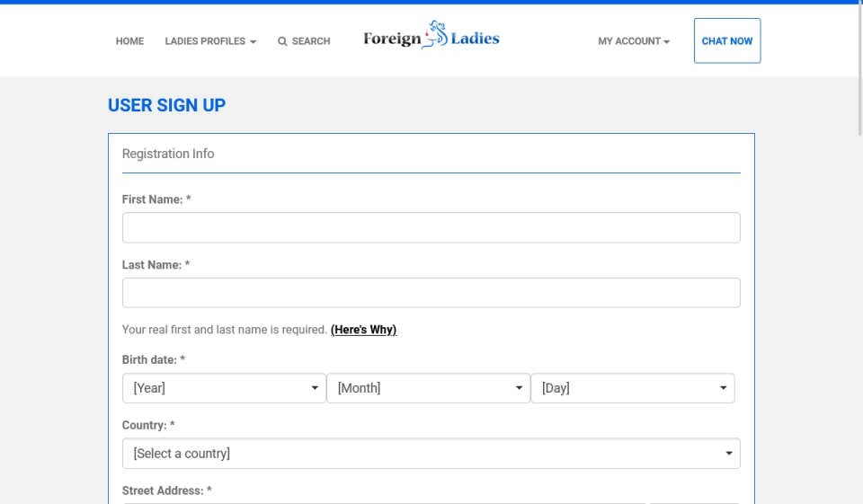The height and width of the screenshot is (504, 863).
Task: Expand the [Select a country] dropdown
Action: point(423,454)
